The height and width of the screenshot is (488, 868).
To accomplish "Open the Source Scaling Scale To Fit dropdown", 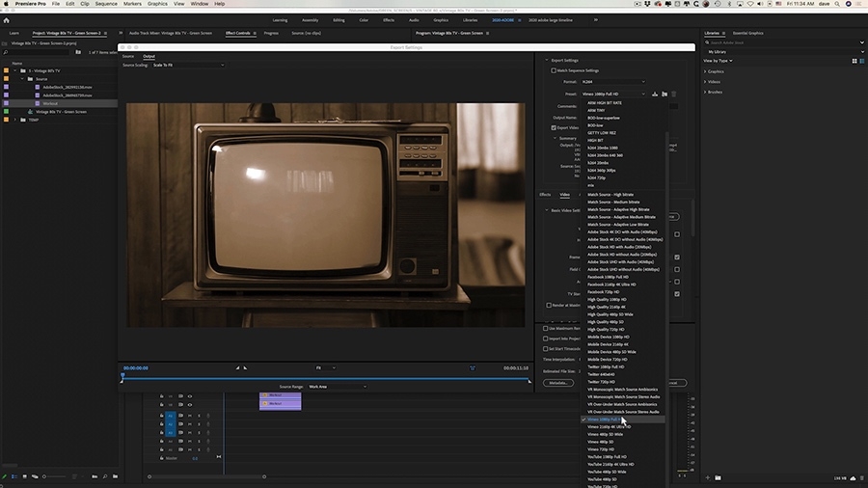I will coord(188,65).
